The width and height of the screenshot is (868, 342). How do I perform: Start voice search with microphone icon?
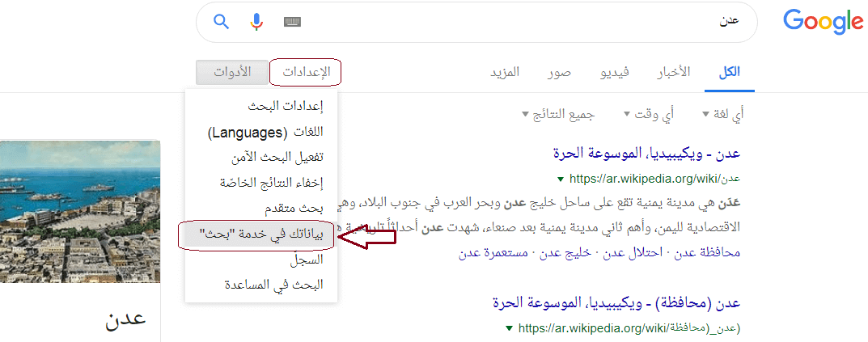(x=256, y=22)
